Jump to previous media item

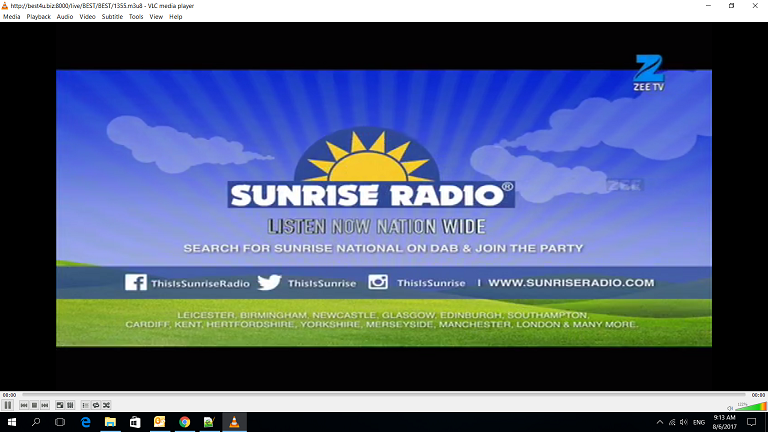[x=24, y=405]
